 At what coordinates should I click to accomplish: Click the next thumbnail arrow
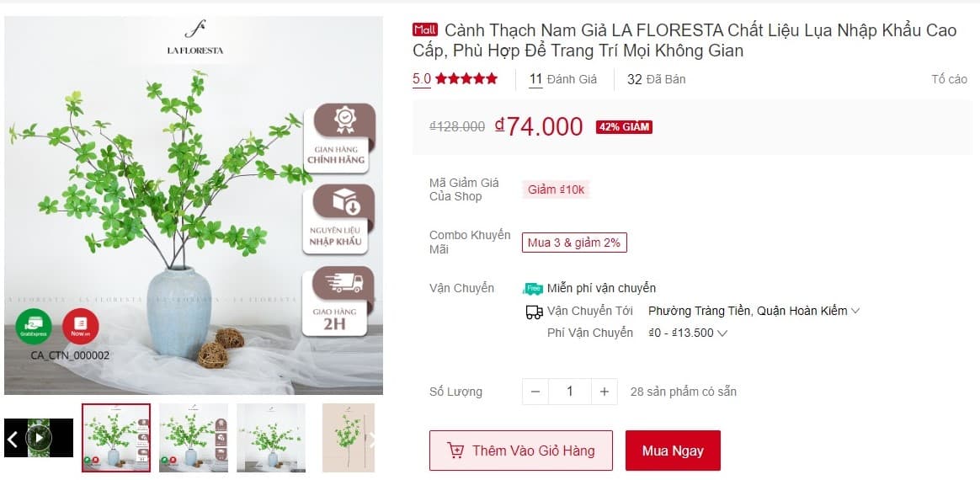point(373,440)
